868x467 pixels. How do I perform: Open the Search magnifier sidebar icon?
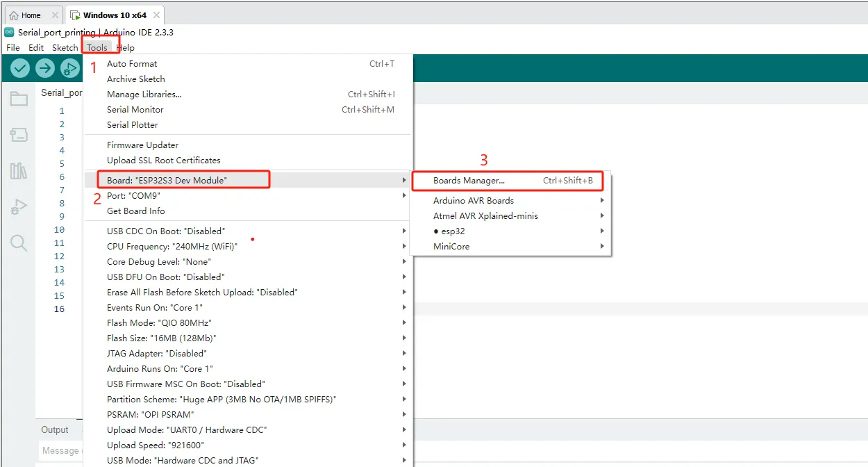[x=19, y=243]
